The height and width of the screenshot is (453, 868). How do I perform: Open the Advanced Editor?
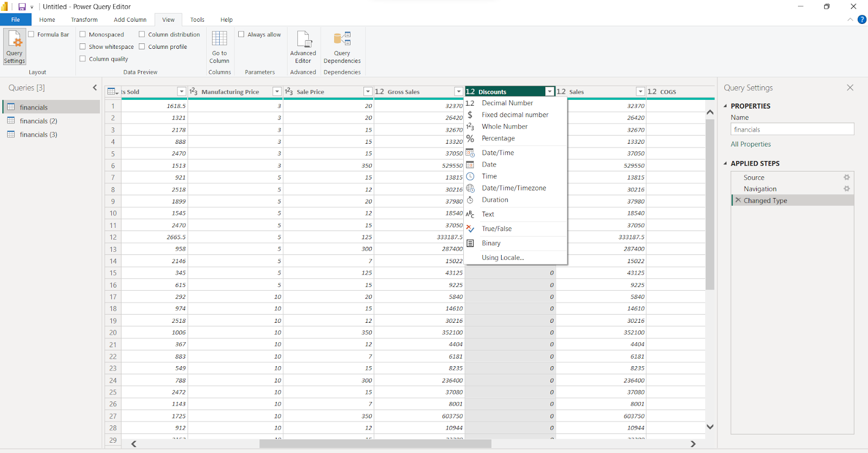coord(303,47)
